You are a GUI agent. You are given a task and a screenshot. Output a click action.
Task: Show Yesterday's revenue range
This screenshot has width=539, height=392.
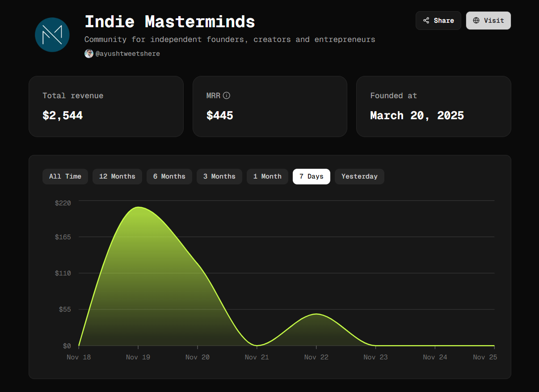pos(359,176)
